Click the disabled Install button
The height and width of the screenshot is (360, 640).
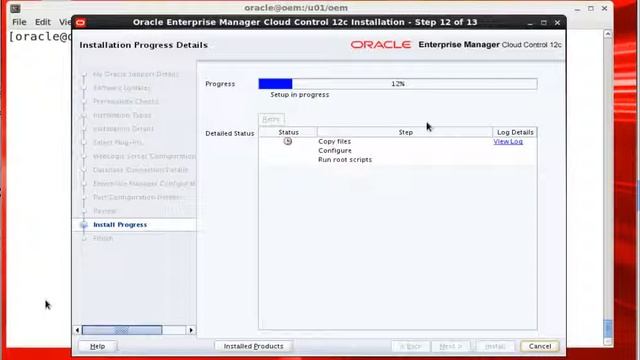[x=495, y=346]
